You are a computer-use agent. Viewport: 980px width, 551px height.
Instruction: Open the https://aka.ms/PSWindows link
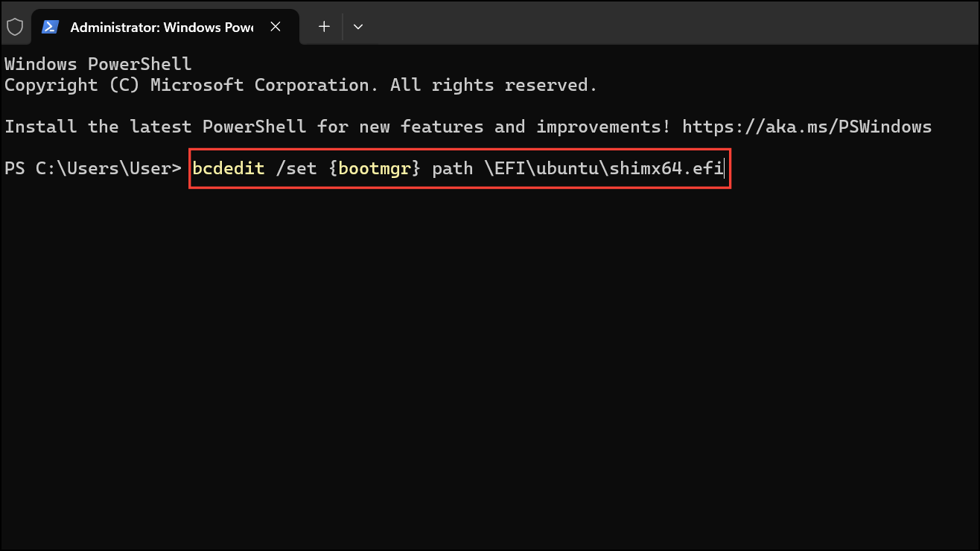point(806,127)
